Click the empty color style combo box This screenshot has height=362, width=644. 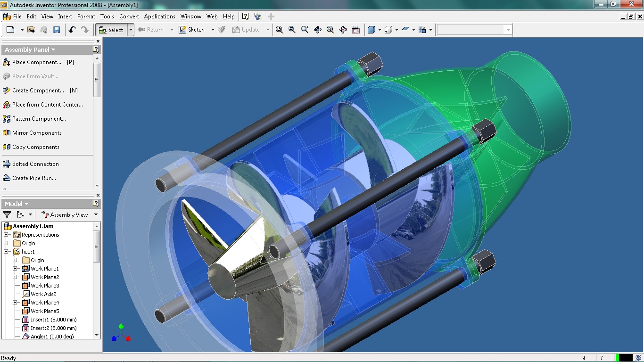click(x=471, y=30)
